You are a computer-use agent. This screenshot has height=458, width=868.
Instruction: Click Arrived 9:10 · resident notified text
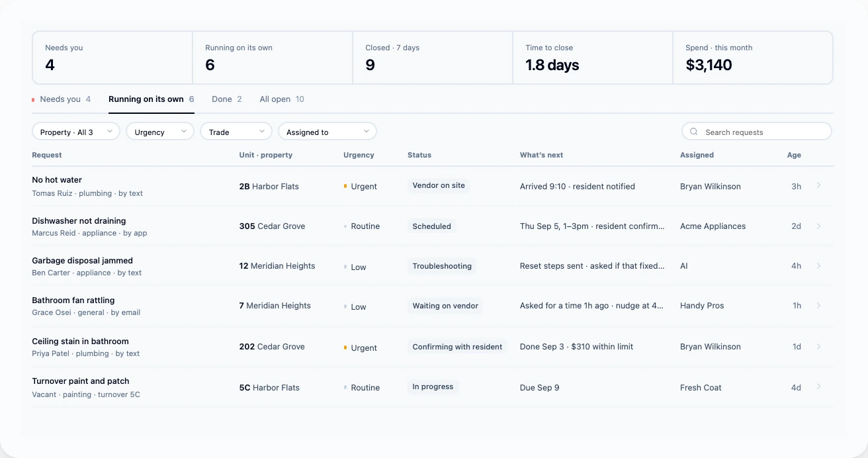pos(578,187)
